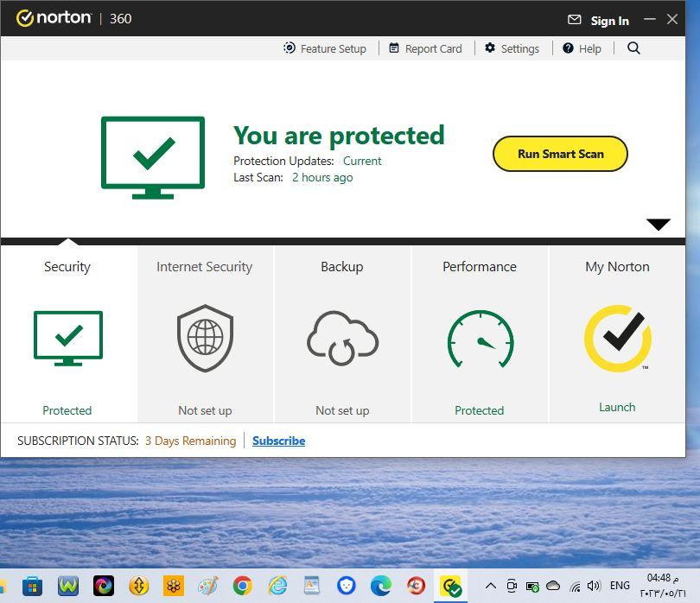Open Microsoft Edge from the taskbar
The width and height of the screenshot is (700, 603).
(x=381, y=586)
